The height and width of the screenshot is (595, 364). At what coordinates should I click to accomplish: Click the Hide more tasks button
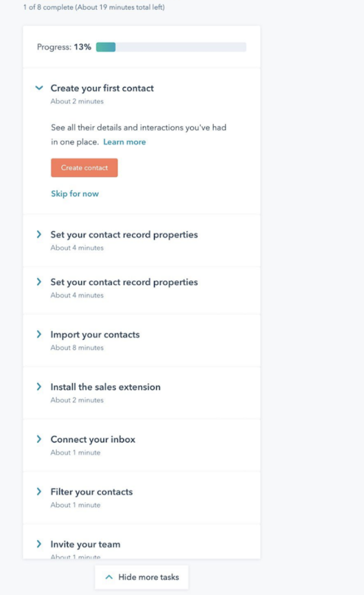142,577
